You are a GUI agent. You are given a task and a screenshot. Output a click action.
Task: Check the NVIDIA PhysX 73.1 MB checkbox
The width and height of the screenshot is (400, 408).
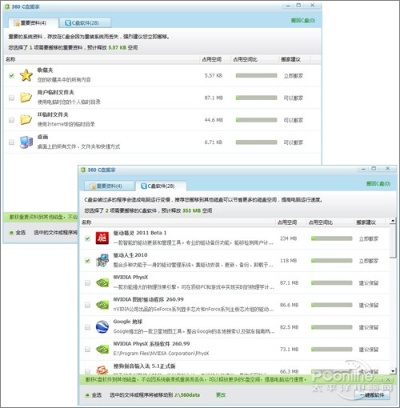[x=87, y=349]
